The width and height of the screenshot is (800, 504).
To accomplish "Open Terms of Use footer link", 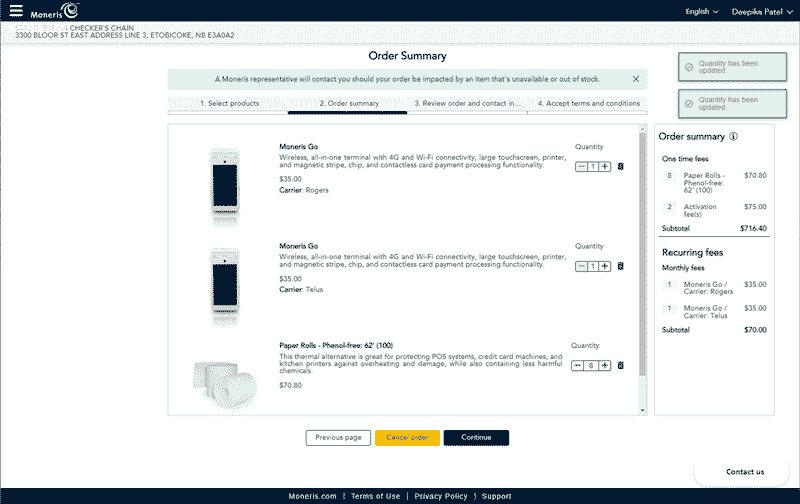I will pos(375,496).
